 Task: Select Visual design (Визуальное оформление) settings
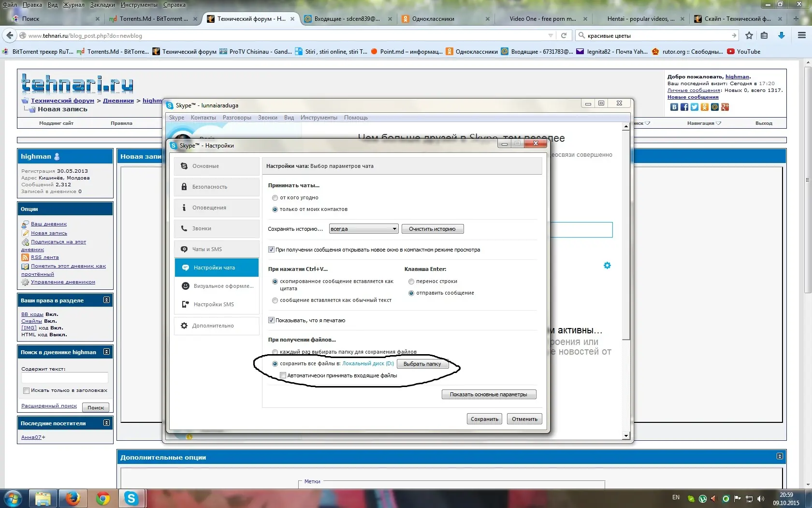(x=217, y=286)
